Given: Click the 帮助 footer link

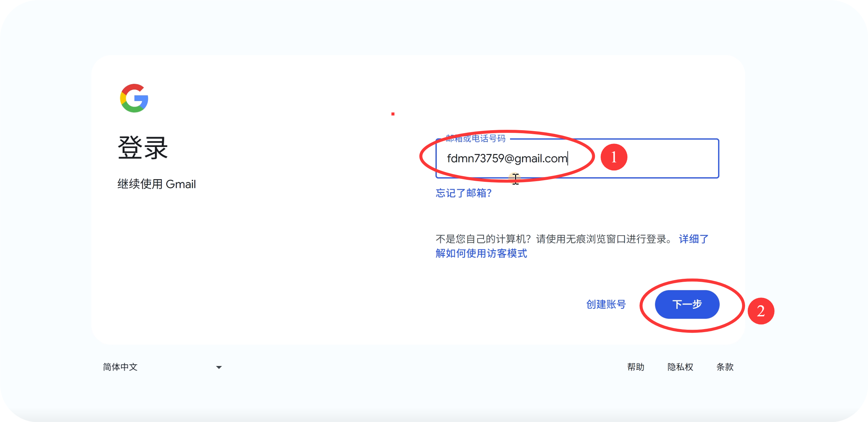Looking at the screenshot, I should pyautogui.click(x=636, y=367).
